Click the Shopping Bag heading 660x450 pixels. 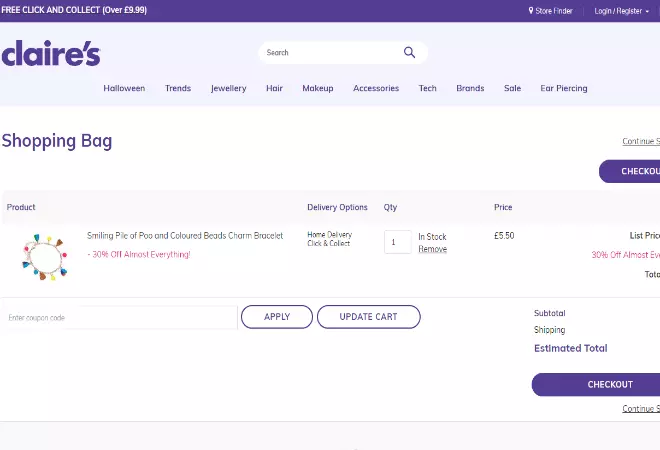tap(57, 141)
